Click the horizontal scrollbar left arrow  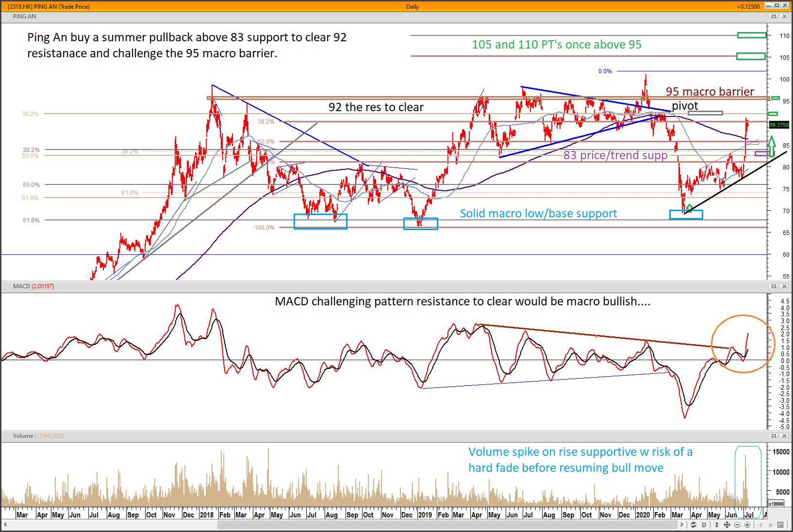pyautogui.click(x=5, y=525)
